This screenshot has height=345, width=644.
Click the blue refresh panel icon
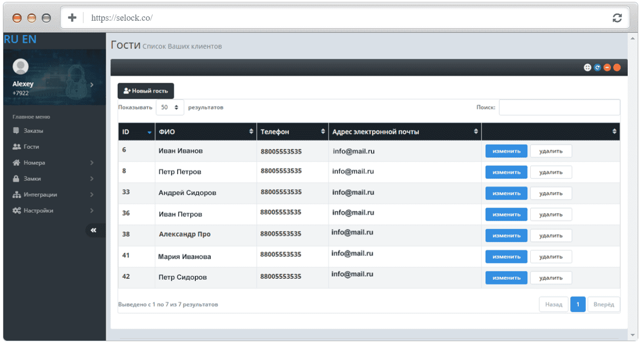click(x=597, y=68)
